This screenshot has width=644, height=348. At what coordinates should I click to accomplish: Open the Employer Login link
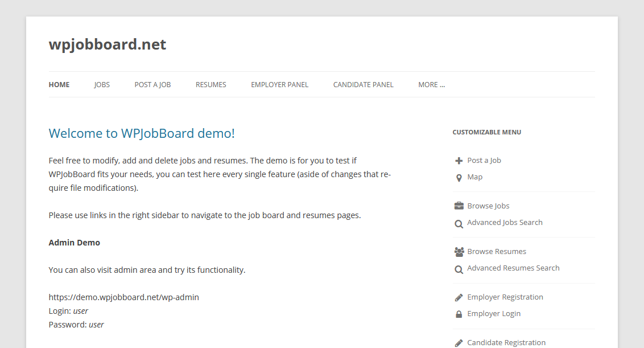[494, 313]
